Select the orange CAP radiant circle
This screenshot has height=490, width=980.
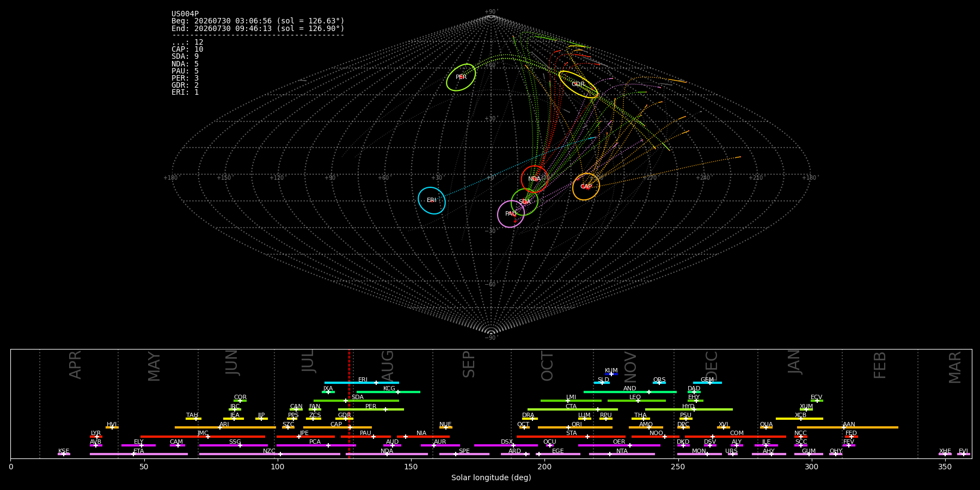586,187
